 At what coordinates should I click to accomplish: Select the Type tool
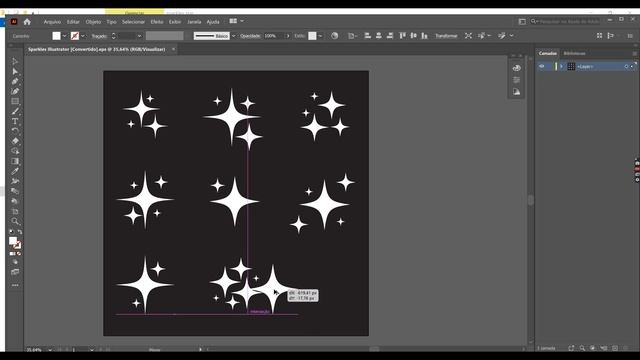click(15, 121)
